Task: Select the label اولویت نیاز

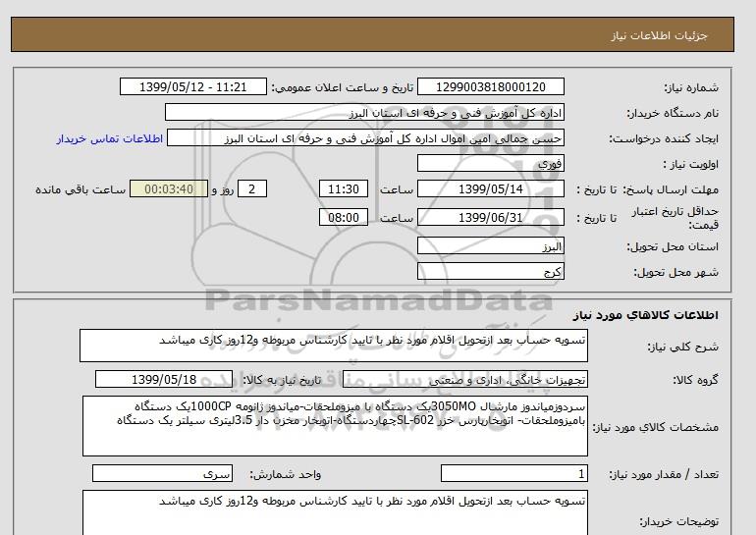Action: [691, 164]
